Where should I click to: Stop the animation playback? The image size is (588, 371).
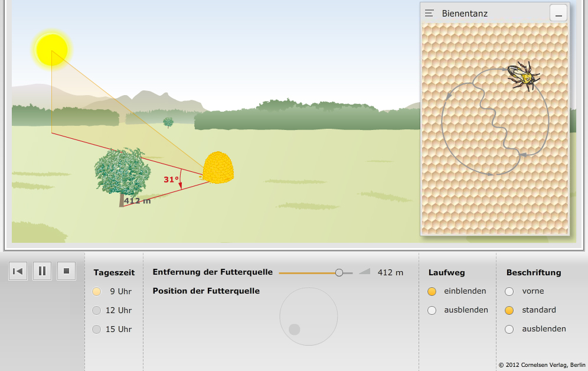click(66, 271)
